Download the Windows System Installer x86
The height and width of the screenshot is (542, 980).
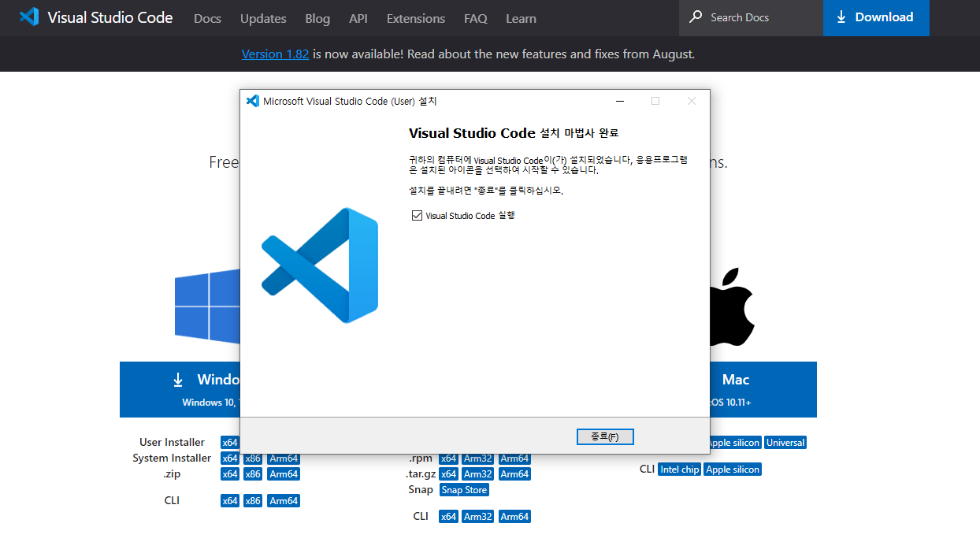[x=253, y=458]
